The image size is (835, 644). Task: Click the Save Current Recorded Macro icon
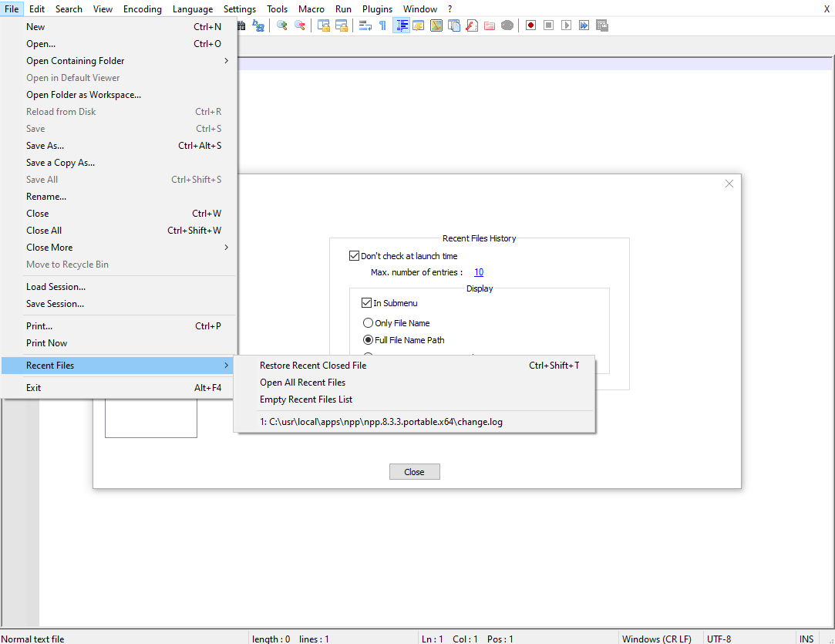coord(602,25)
